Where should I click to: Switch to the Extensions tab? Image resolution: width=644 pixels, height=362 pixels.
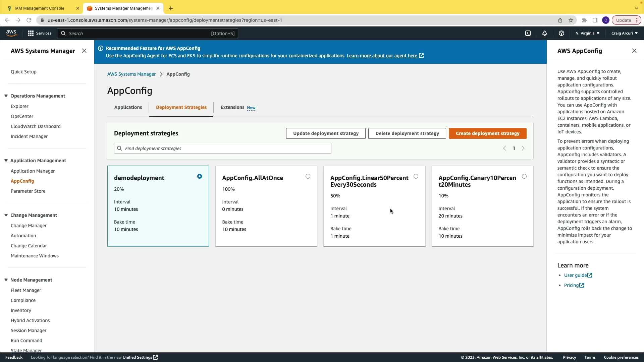pos(232,107)
